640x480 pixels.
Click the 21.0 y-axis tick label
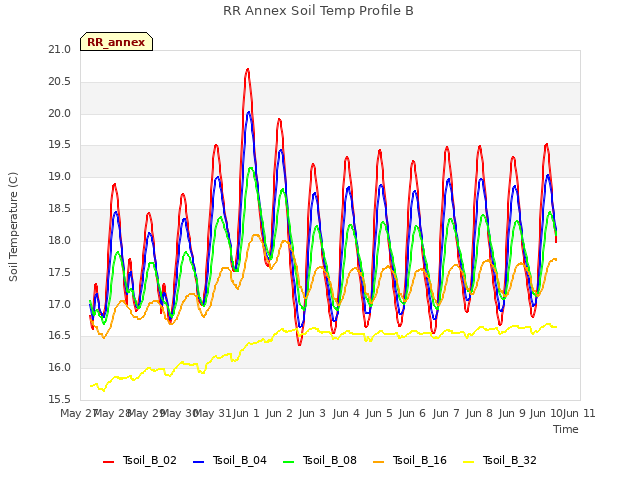pos(60,50)
